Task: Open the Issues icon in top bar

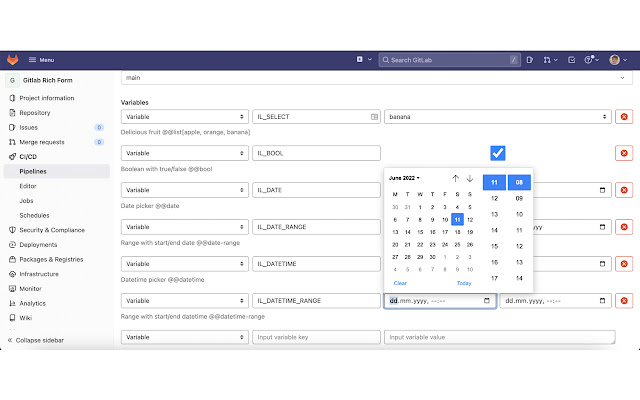Action: point(530,60)
